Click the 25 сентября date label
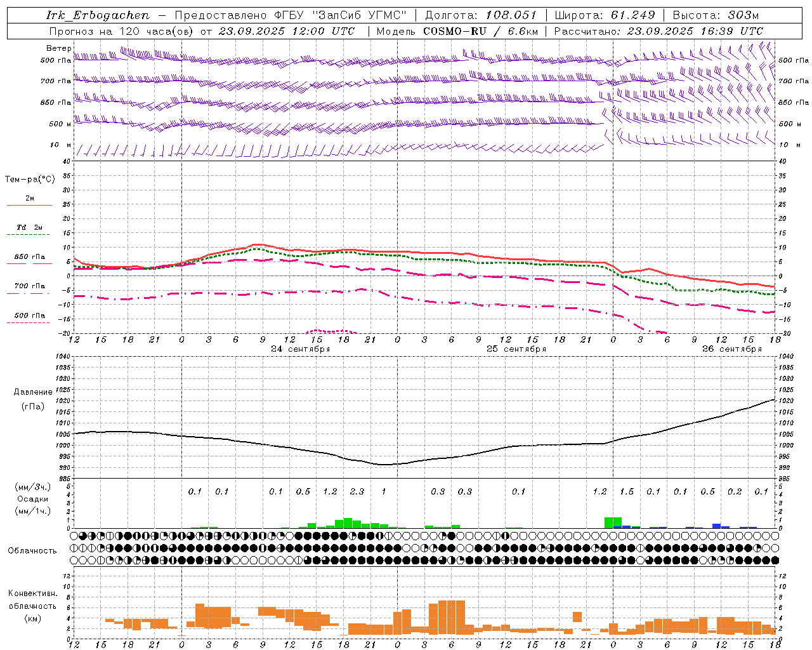The width and height of the screenshot is (812, 650). [516, 349]
